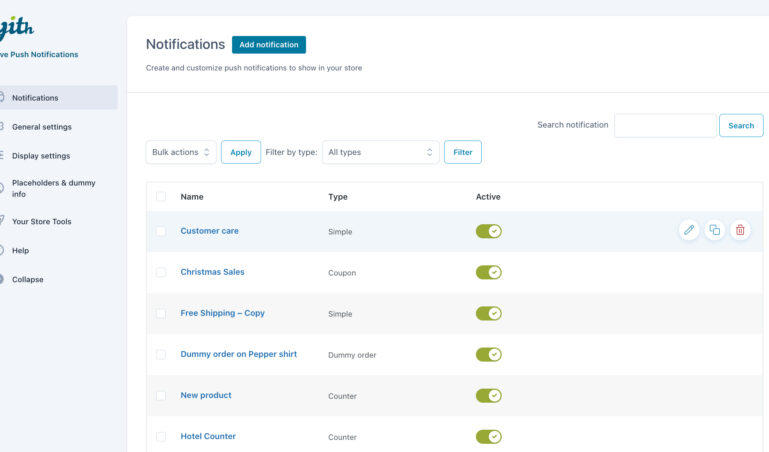Check the Customer care row checkbox

tap(161, 231)
